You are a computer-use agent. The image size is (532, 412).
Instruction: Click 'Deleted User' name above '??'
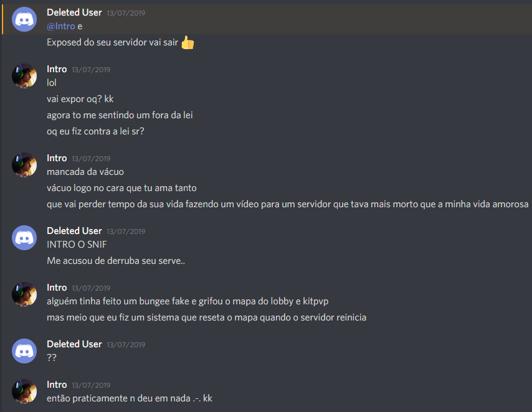pyautogui.click(x=74, y=344)
